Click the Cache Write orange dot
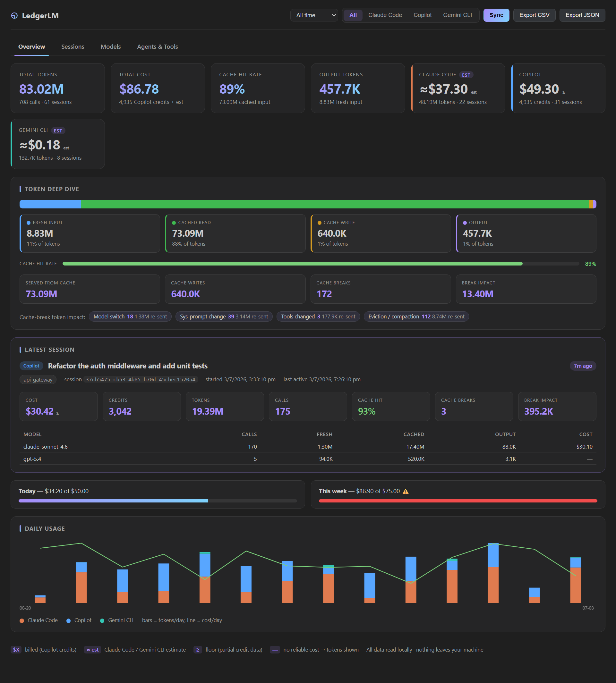Screen dimensions: 616x683 [x=320, y=223]
